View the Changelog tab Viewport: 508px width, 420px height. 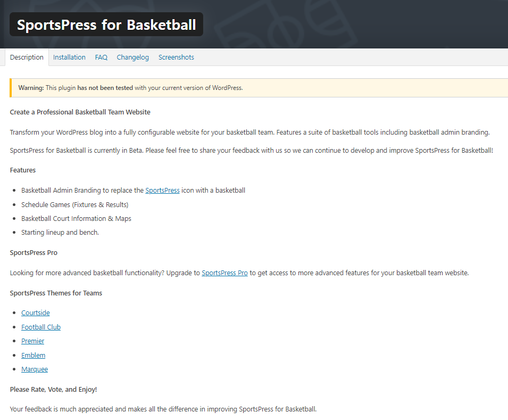tap(133, 57)
